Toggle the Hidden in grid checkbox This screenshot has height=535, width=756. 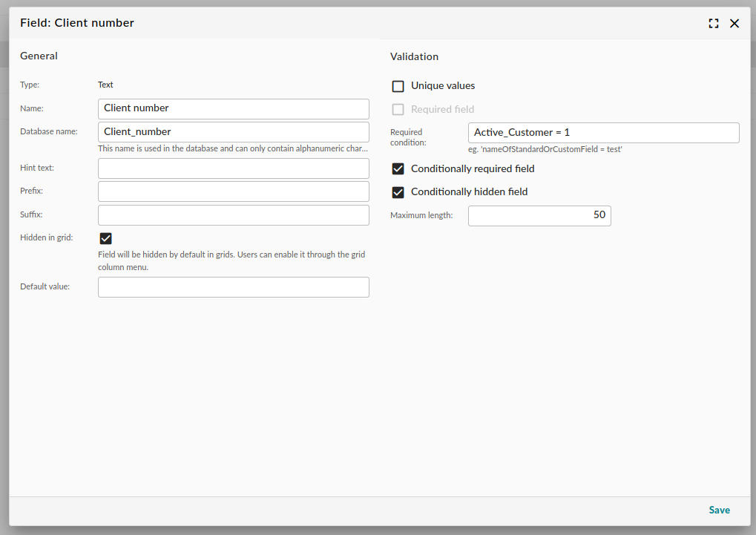point(105,238)
